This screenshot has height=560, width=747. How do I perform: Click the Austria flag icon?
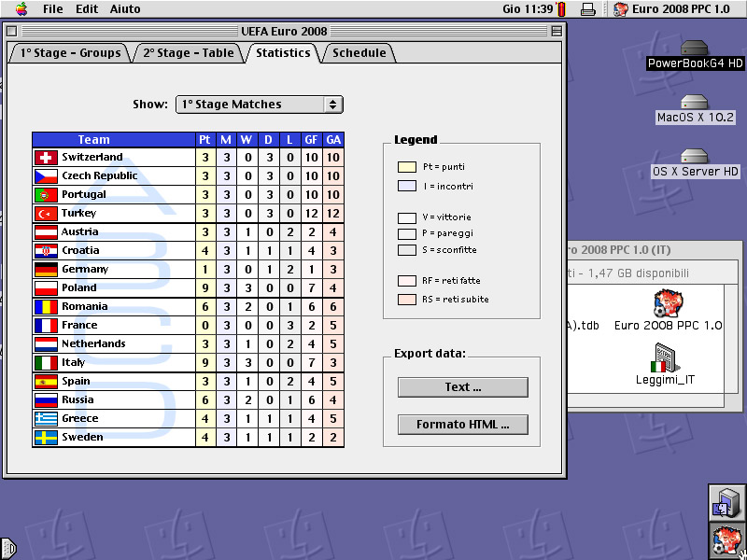pos(46,231)
